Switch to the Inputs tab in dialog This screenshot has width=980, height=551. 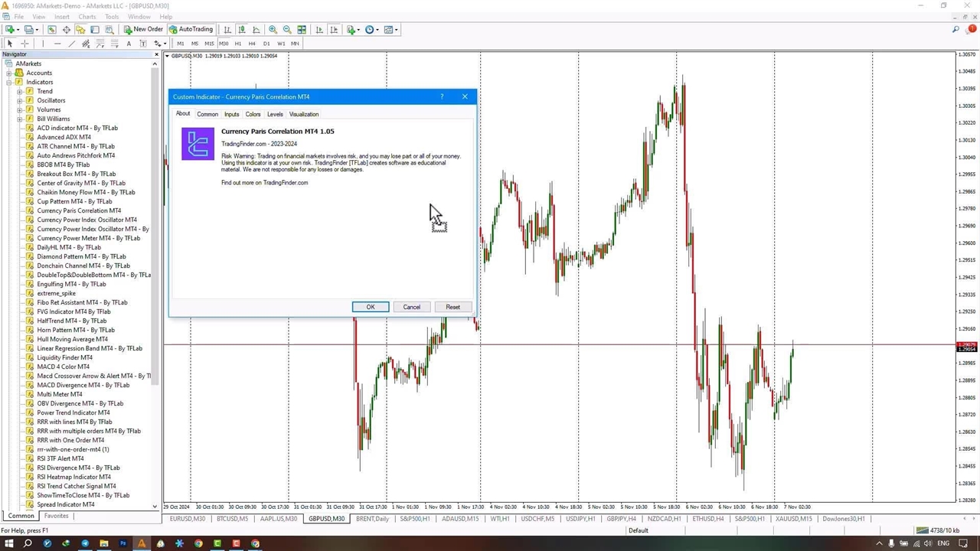tap(231, 114)
